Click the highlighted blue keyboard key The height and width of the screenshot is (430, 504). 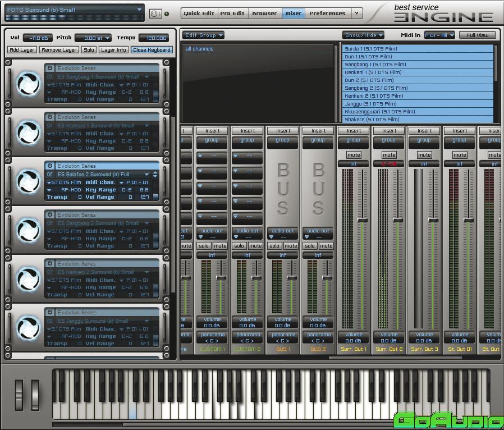132,411
